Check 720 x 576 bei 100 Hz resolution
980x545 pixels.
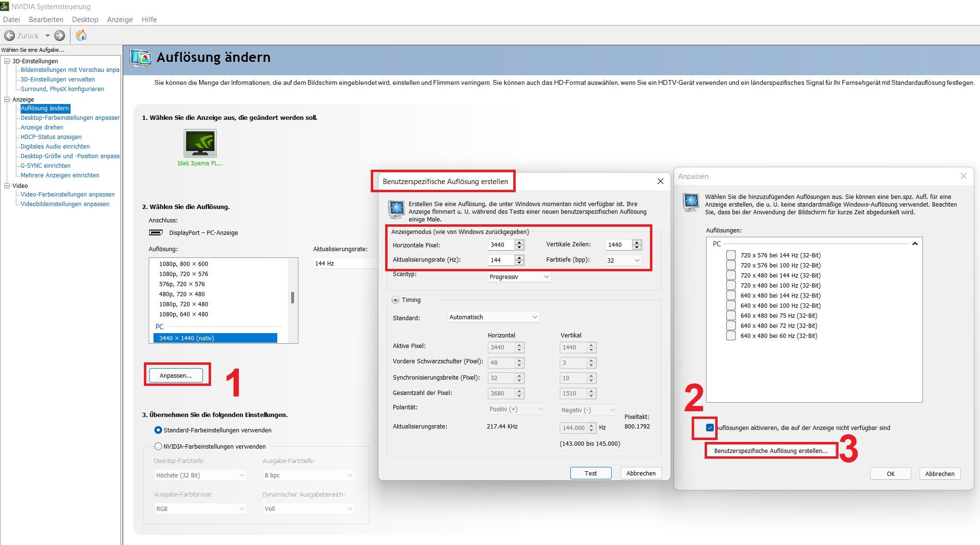tap(731, 265)
